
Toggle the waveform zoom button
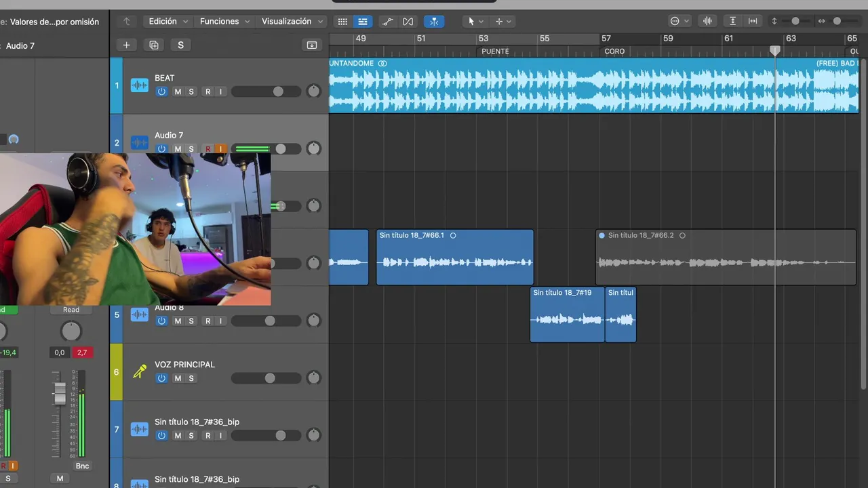pos(707,22)
